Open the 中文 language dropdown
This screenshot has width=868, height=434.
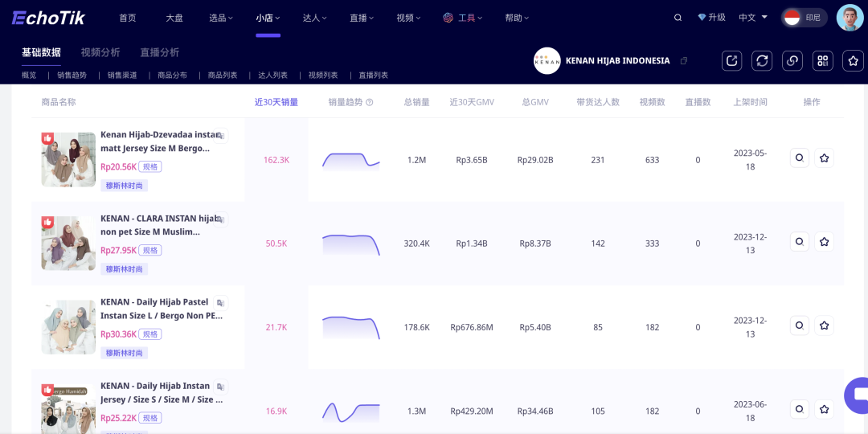753,18
